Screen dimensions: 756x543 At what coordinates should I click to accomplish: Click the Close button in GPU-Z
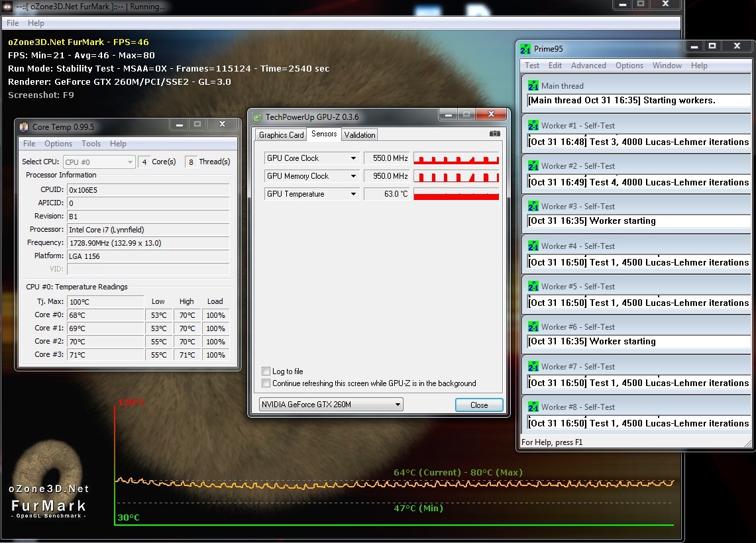tap(479, 405)
